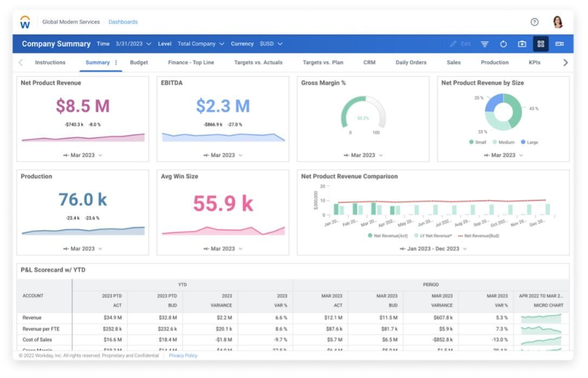This screenshot has width=588, height=378.
Task: Switch to the Daily Orders tab
Action: pos(411,63)
